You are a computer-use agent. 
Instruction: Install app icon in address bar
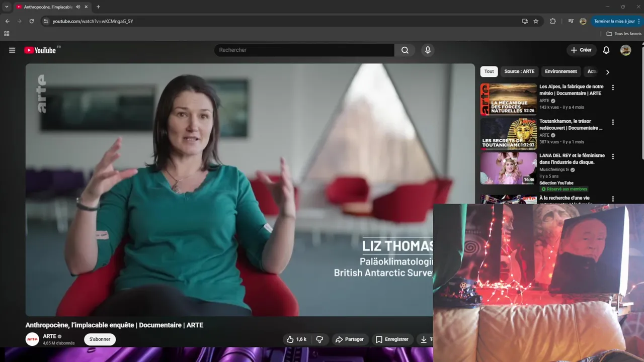[525, 21]
